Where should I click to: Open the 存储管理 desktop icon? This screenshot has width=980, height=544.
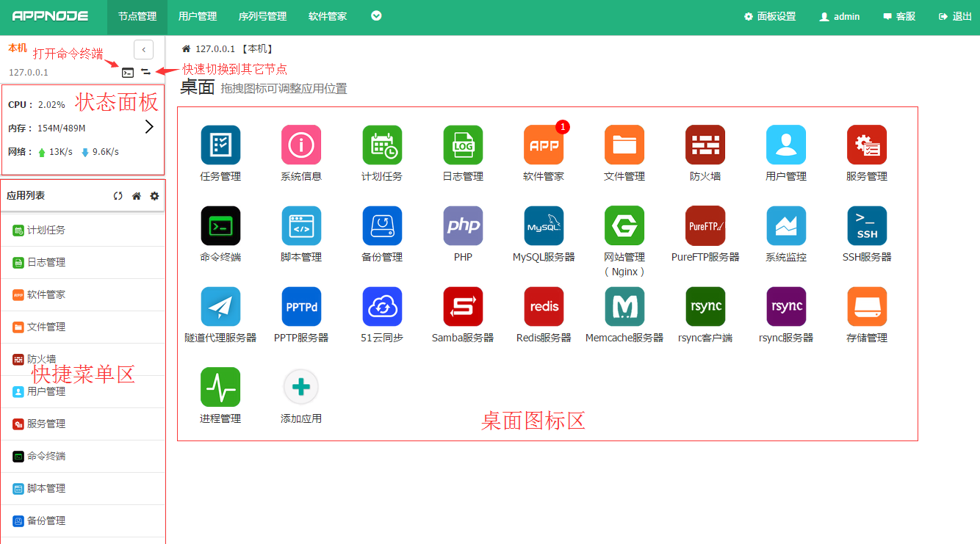click(x=867, y=306)
